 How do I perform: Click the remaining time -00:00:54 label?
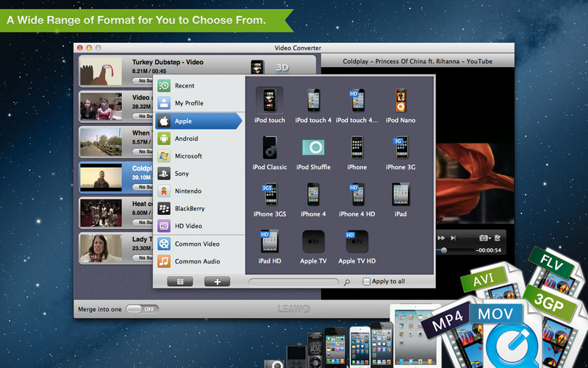[x=488, y=250]
